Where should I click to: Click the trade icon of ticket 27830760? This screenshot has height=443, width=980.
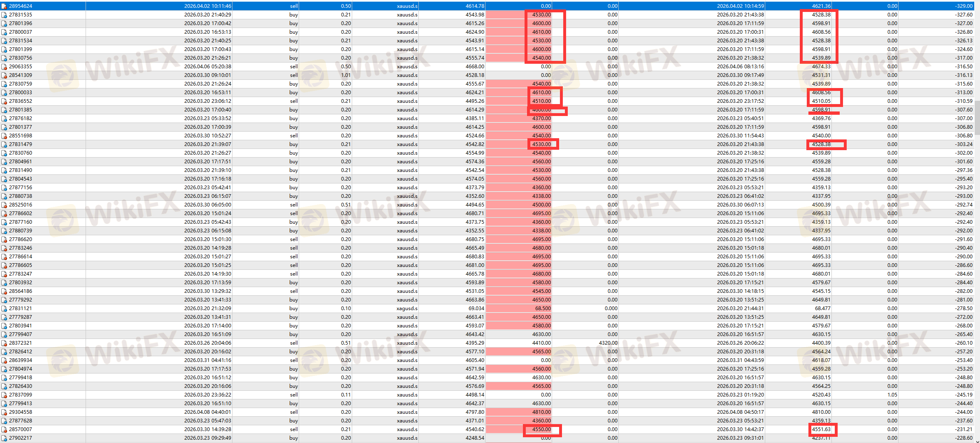pyautogui.click(x=4, y=153)
